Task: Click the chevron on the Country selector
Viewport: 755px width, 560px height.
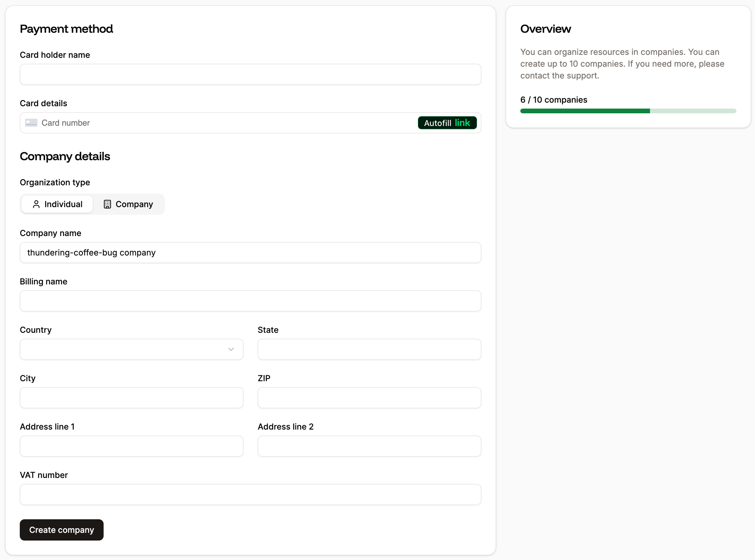Action: tap(231, 349)
